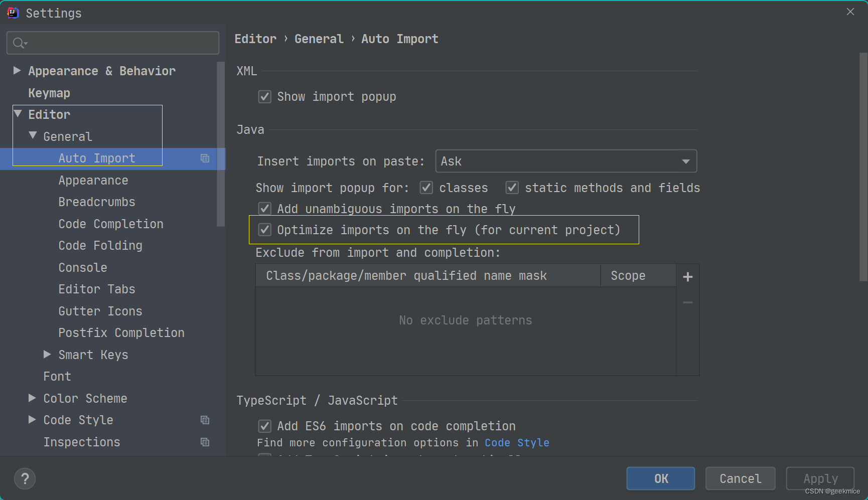Image resolution: width=868 pixels, height=500 pixels.
Task: Select Auto Import in the settings tree
Action: click(97, 158)
